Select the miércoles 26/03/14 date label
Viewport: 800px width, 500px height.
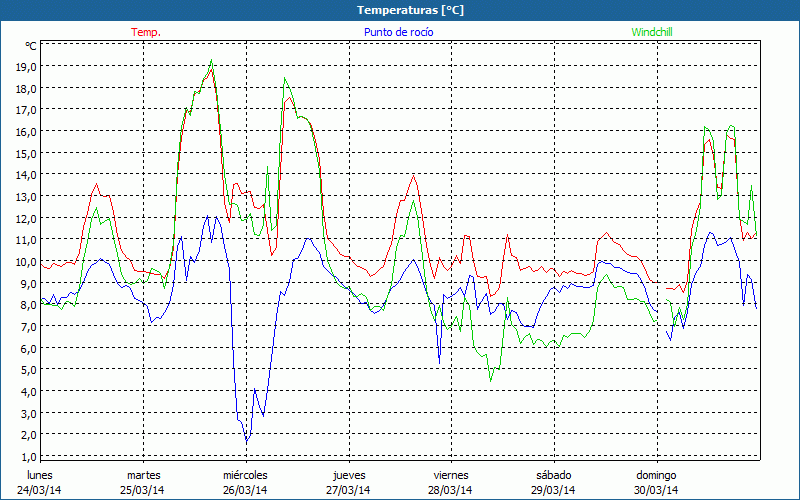(245, 482)
